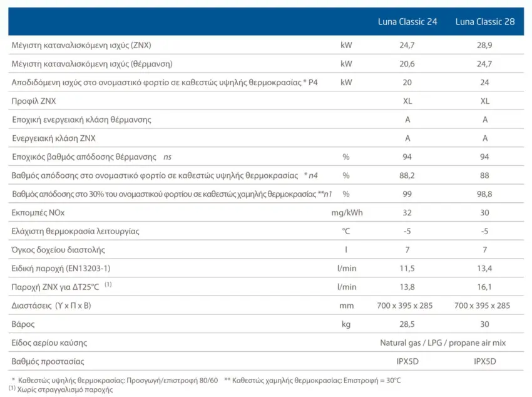This screenshot has height=397, width=532.
Task: Click the Luna Classic 28 column header
Action: (485, 22)
